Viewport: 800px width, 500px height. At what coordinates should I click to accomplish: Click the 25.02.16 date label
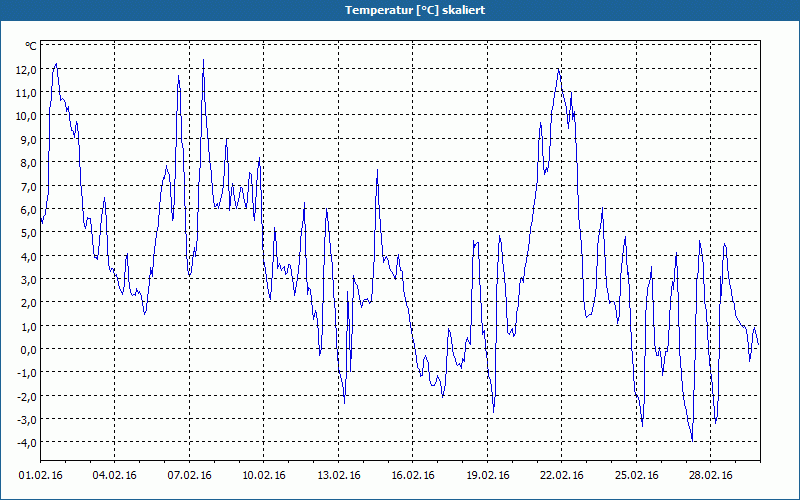coord(636,476)
